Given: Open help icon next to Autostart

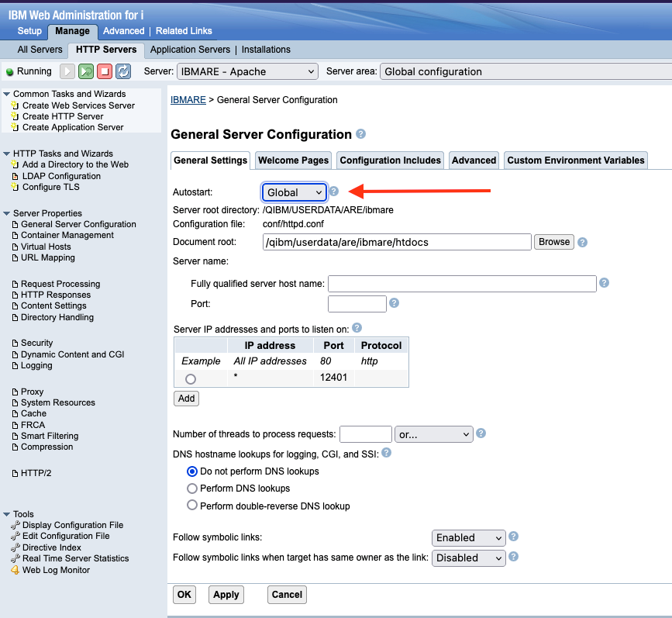Looking at the screenshot, I should 334,192.
